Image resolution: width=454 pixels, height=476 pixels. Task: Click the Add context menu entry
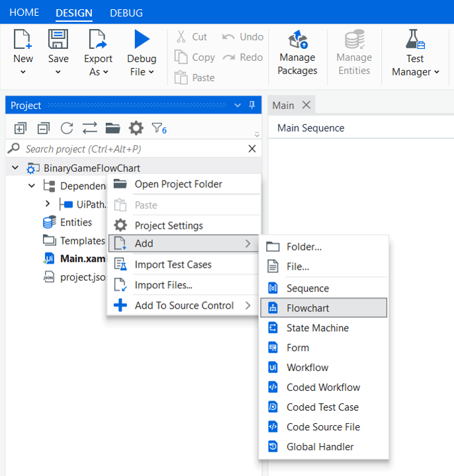pyautogui.click(x=184, y=243)
